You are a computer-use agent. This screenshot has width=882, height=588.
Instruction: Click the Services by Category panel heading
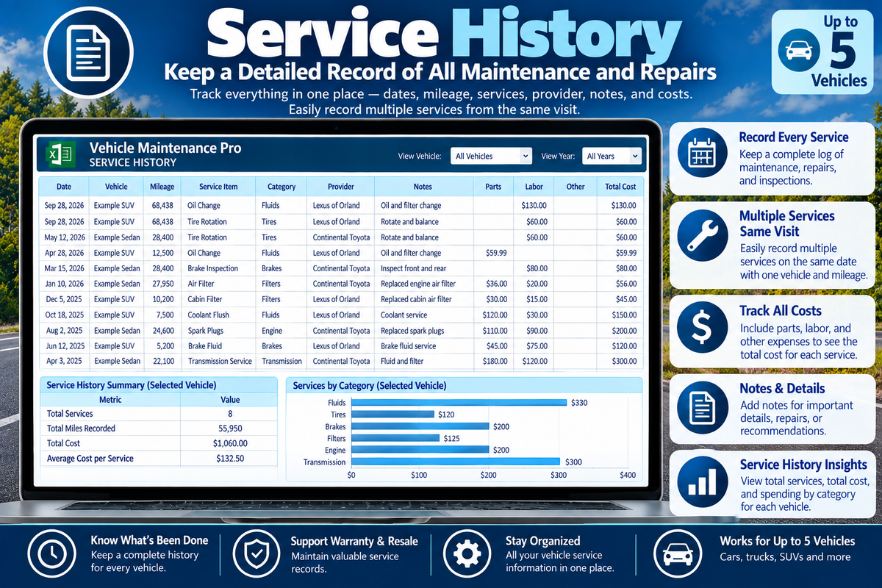(370, 385)
